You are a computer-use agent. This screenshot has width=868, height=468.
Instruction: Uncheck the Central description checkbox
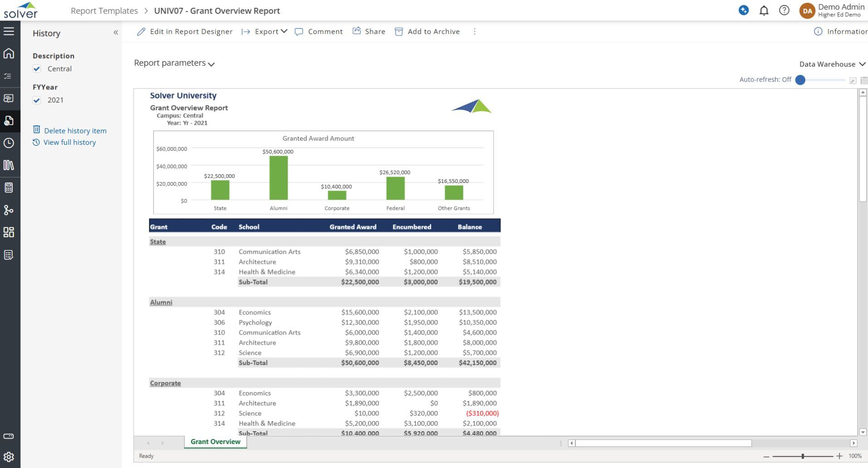pyautogui.click(x=37, y=69)
